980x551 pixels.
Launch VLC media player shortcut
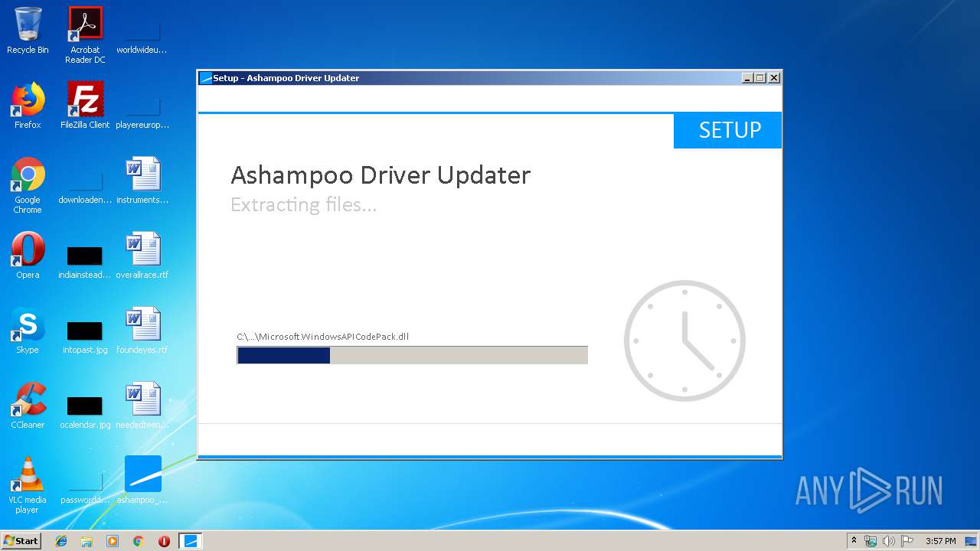point(28,485)
